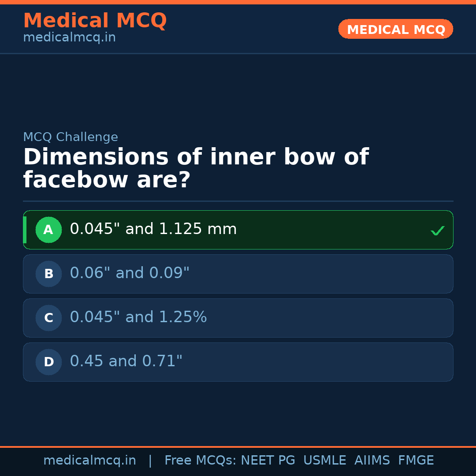476x476 pixels.
Task: Click USMLE in the footer
Action: click(324, 461)
